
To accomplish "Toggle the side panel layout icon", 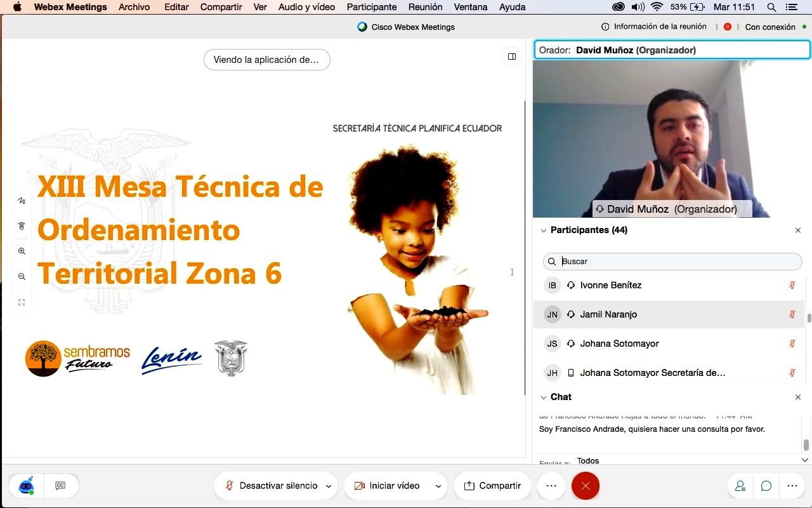I will pyautogui.click(x=511, y=57).
